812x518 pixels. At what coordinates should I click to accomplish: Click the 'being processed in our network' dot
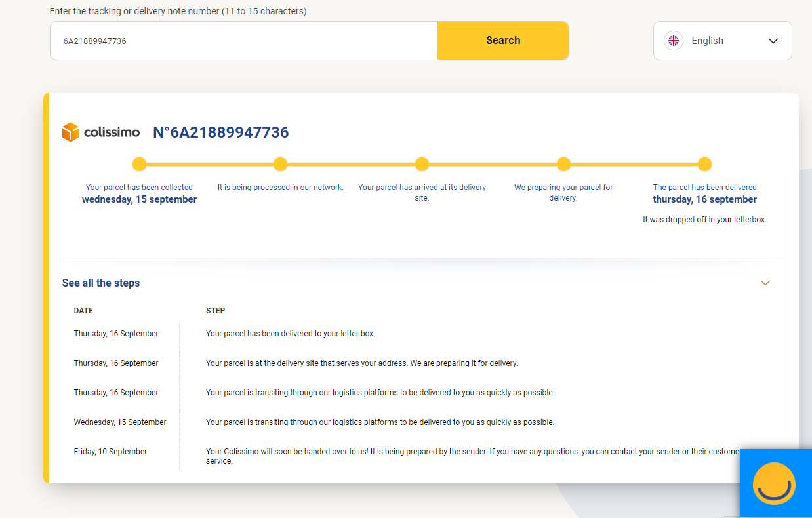point(280,164)
